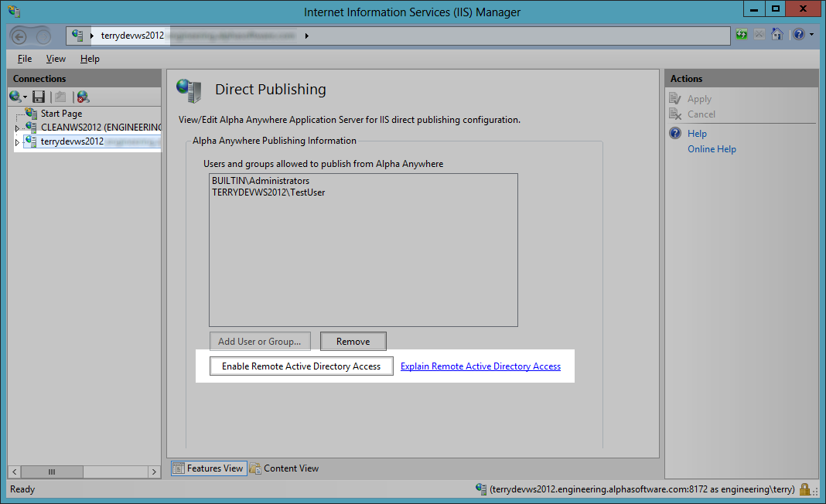Expand the CLEANWS2012 tree node

pyautogui.click(x=17, y=128)
